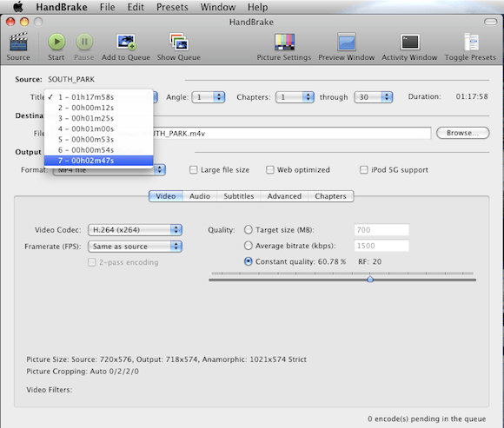Open Show Queue icon
The width and height of the screenshot is (504, 428).
point(179,42)
